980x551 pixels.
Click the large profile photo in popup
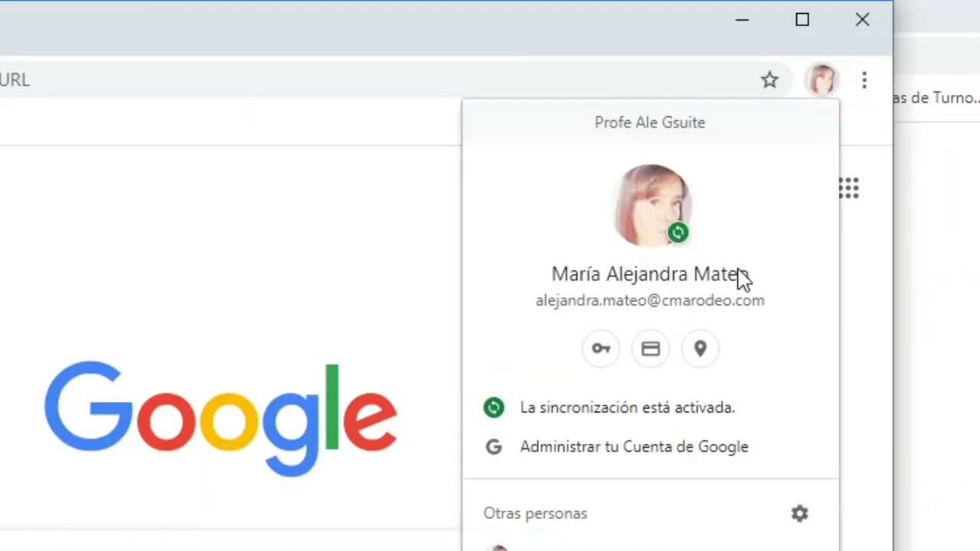(x=652, y=205)
